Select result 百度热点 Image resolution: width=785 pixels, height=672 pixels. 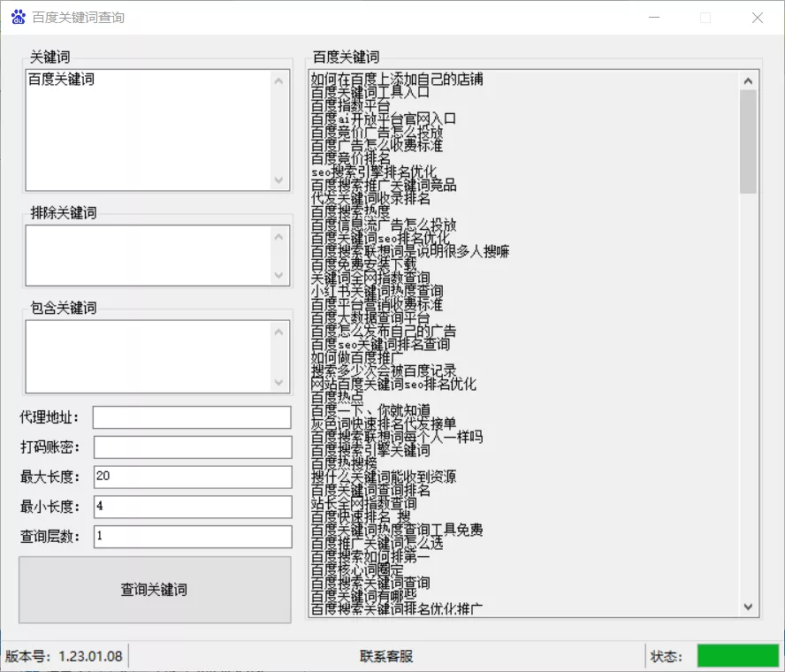click(x=337, y=397)
